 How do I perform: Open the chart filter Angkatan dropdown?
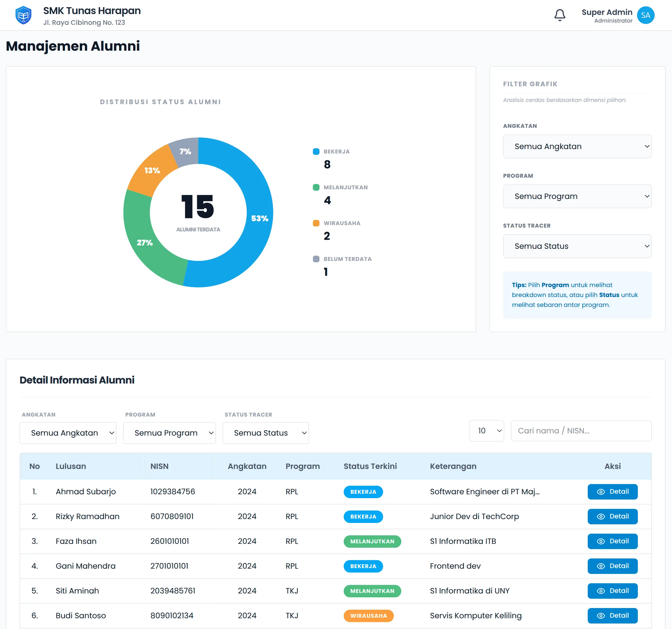pos(577,146)
